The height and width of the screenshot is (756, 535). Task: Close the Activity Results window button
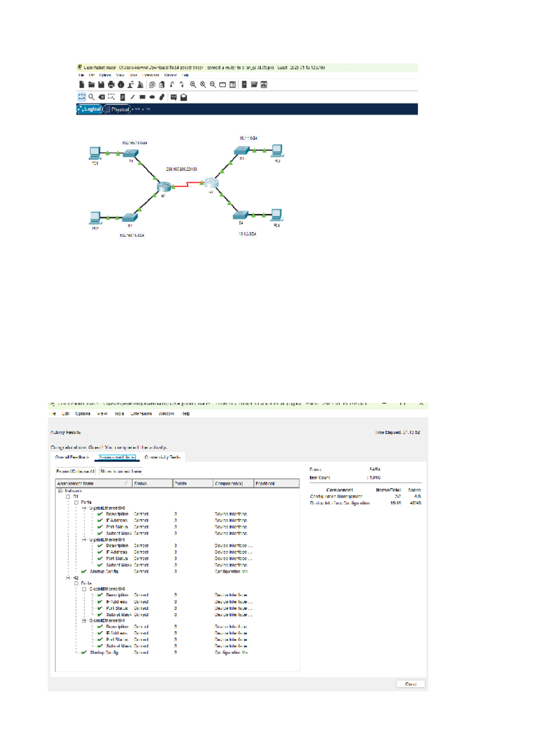point(411,684)
